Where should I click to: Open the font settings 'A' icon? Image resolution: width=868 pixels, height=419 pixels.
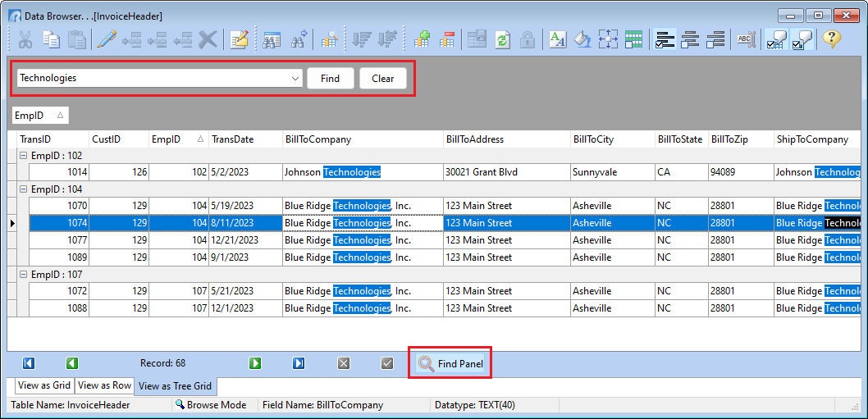point(557,40)
